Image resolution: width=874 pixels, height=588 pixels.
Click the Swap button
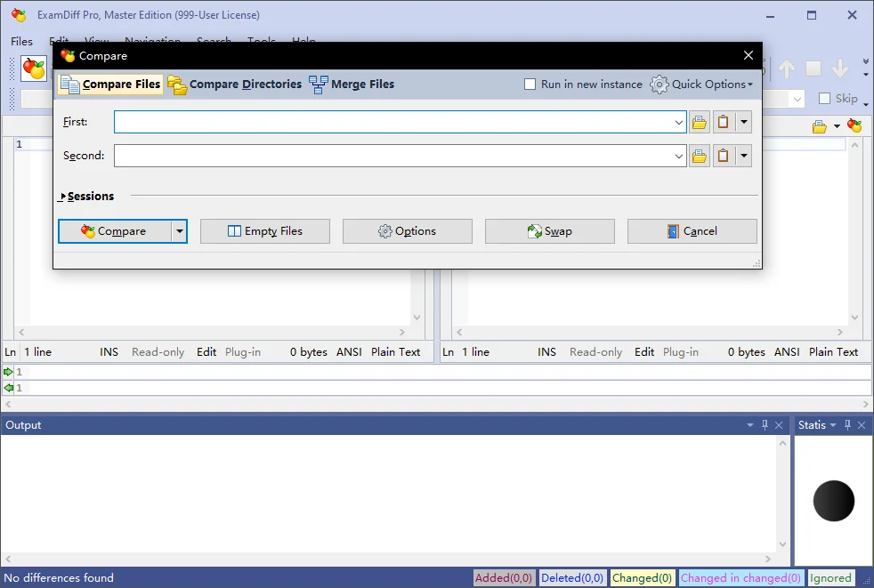pos(550,231)
